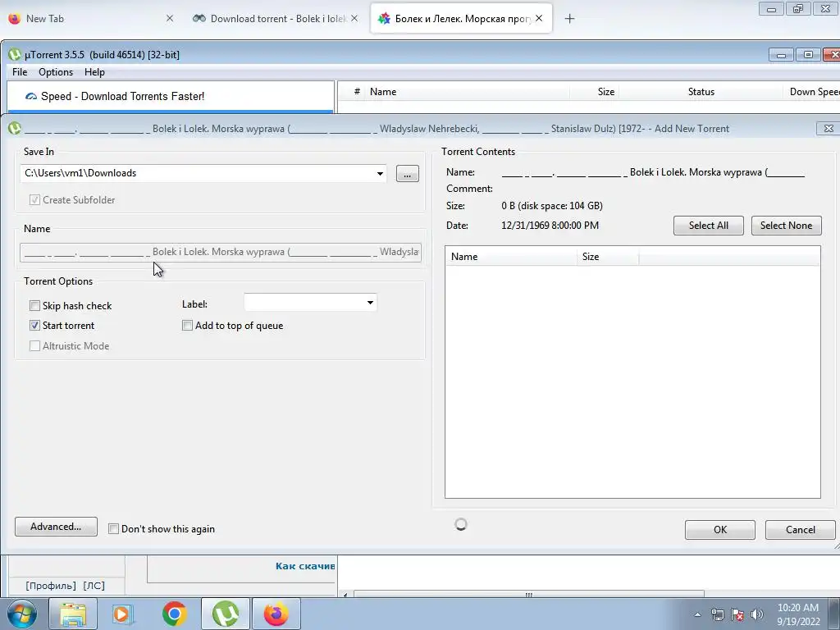Select Speed - Download Torrents Faster! sidebar item

(x=171, y=97)
